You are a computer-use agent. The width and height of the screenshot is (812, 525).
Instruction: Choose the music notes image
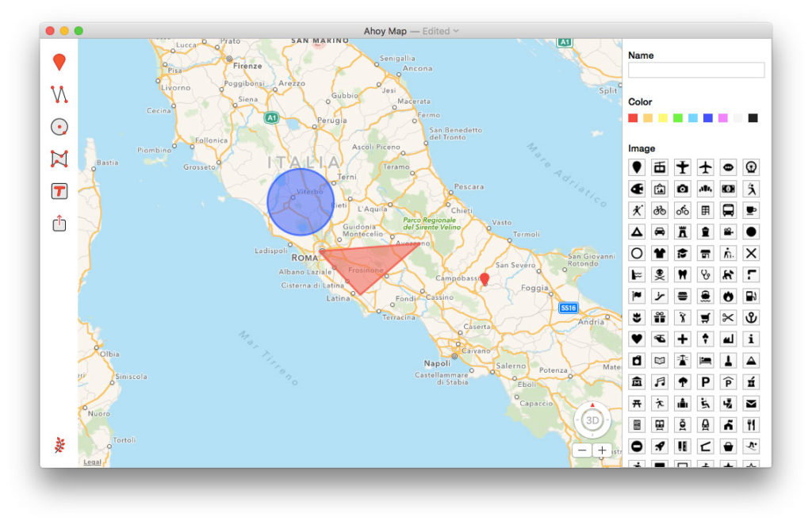click(x=660, y=382)
